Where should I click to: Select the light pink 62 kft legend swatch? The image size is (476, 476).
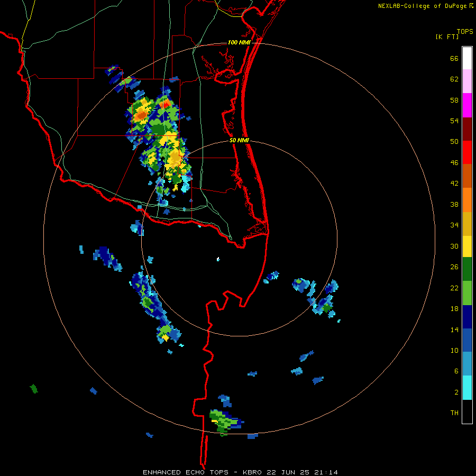(467, 81)
